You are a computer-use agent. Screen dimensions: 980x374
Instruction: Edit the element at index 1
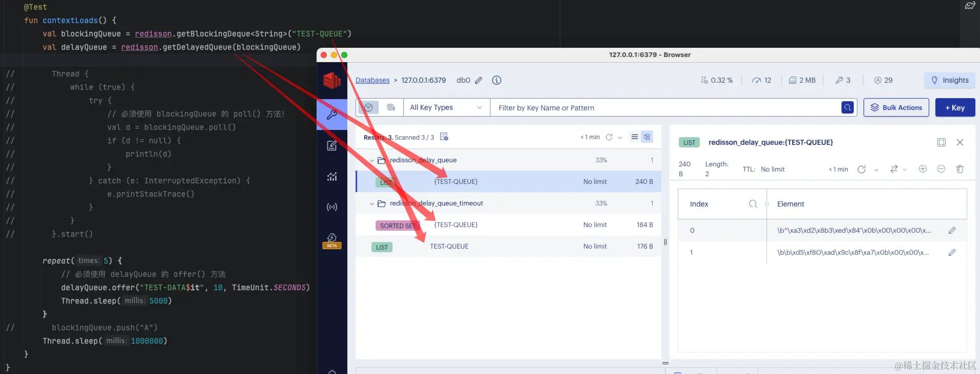coord(952,252)
